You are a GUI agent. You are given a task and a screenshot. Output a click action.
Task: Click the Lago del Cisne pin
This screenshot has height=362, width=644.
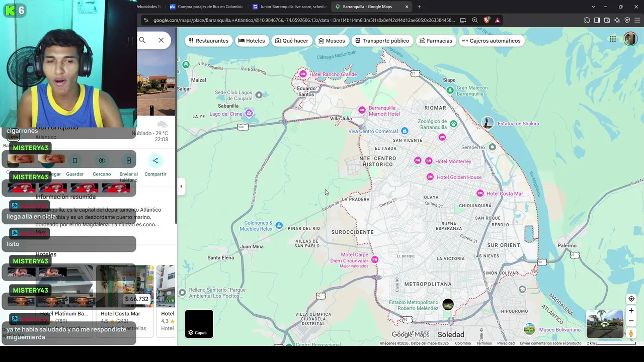pos(249,114)
